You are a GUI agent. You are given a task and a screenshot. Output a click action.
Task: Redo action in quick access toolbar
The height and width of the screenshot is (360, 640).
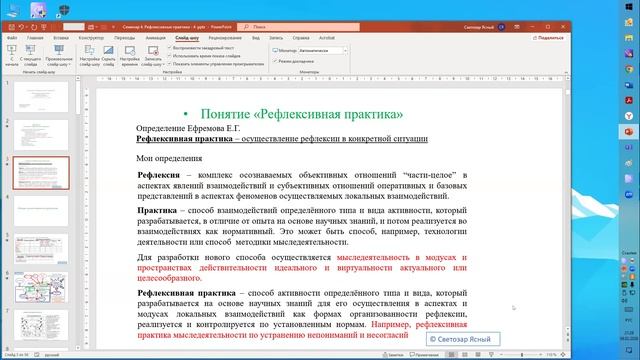pyautogui.click(x=34, y=27)
